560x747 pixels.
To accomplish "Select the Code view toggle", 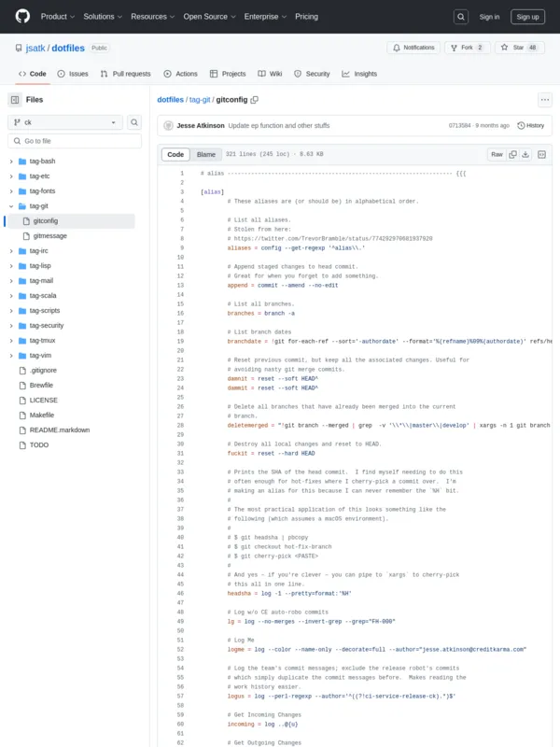I will [175, 154].
